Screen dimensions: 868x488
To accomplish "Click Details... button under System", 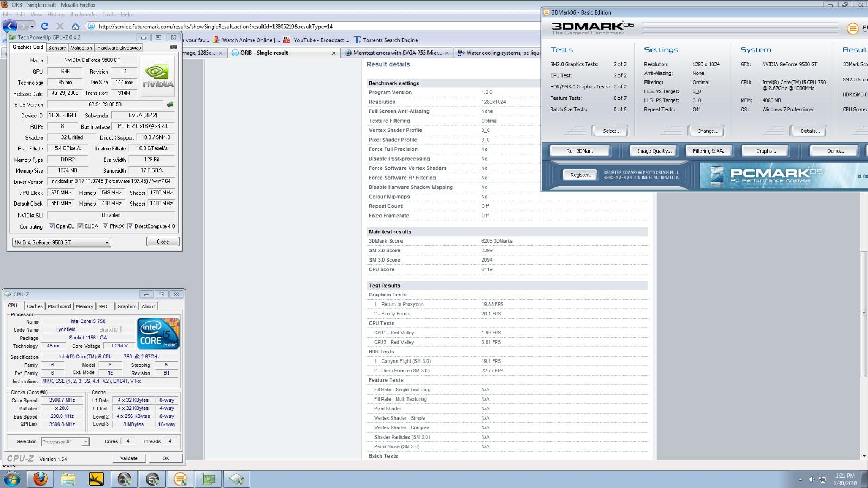I will pos(810,131).
